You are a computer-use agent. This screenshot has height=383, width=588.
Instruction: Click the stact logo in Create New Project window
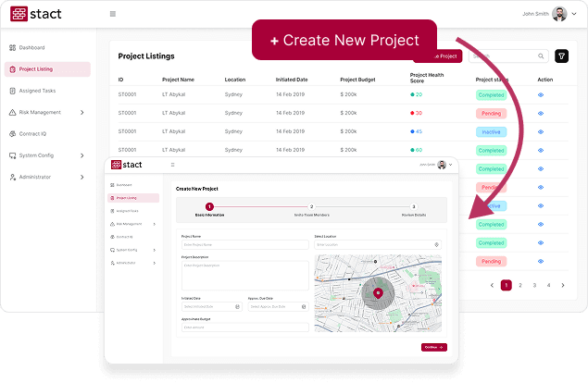[126, 165]
